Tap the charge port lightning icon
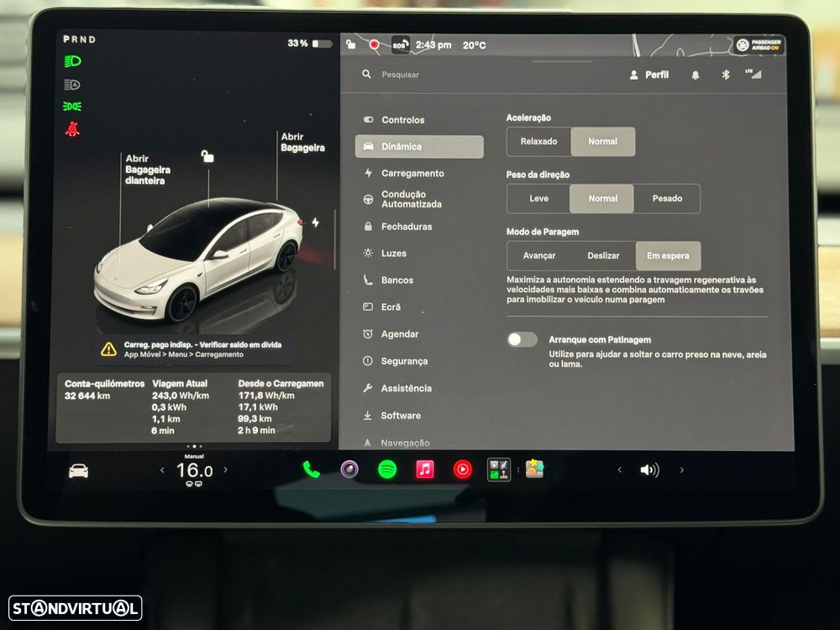Viewport: 840px width, 630px height. point(316,222)
